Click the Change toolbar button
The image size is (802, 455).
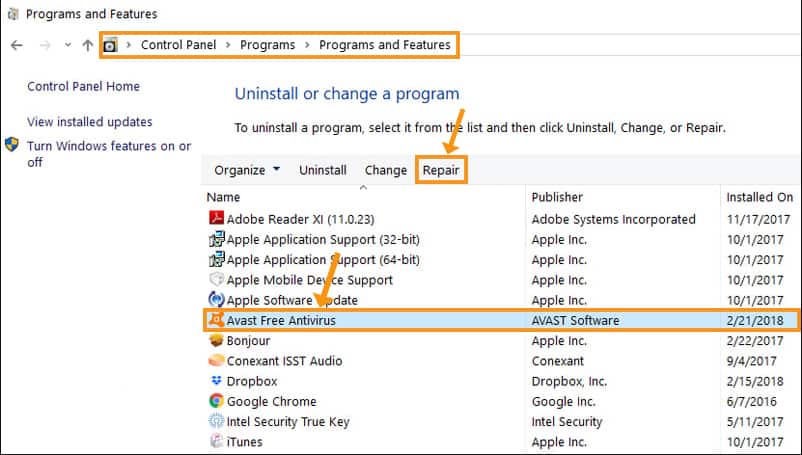[386, 170]
